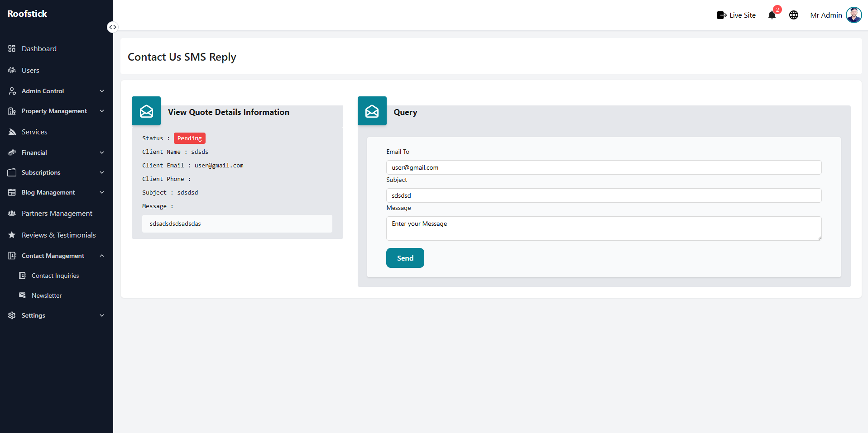Screen dimensions: 868x433
Task: Click the Settings gear icon
Action: click(x=12, y=315)
